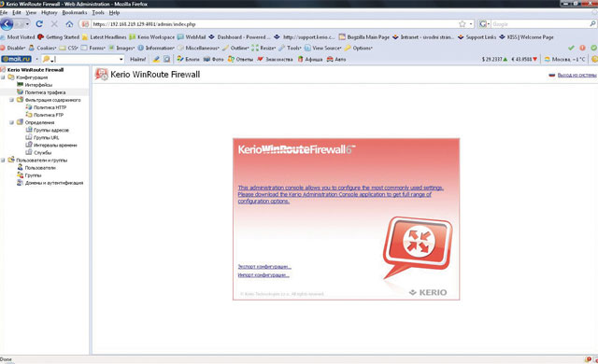Open the Help menu

(114, 12)
